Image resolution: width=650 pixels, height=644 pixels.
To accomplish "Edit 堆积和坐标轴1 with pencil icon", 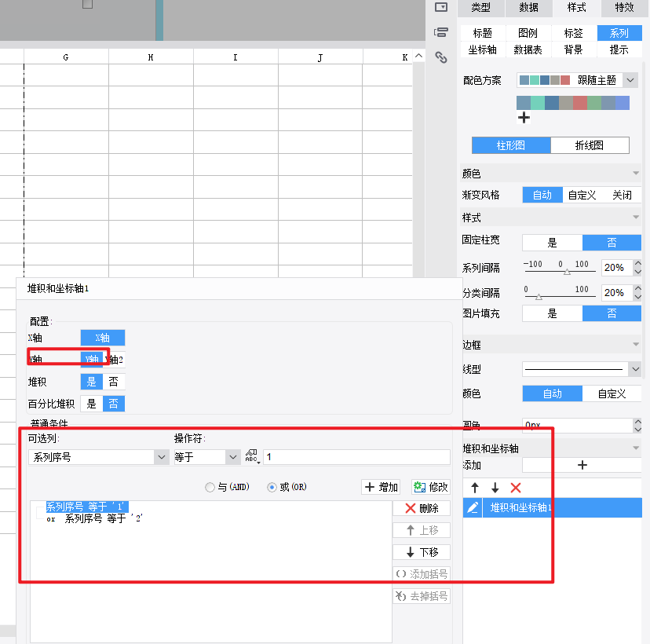I will [473, 507].
